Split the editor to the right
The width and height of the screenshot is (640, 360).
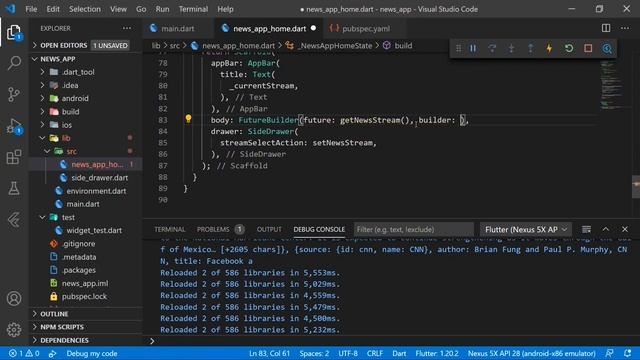606,28
